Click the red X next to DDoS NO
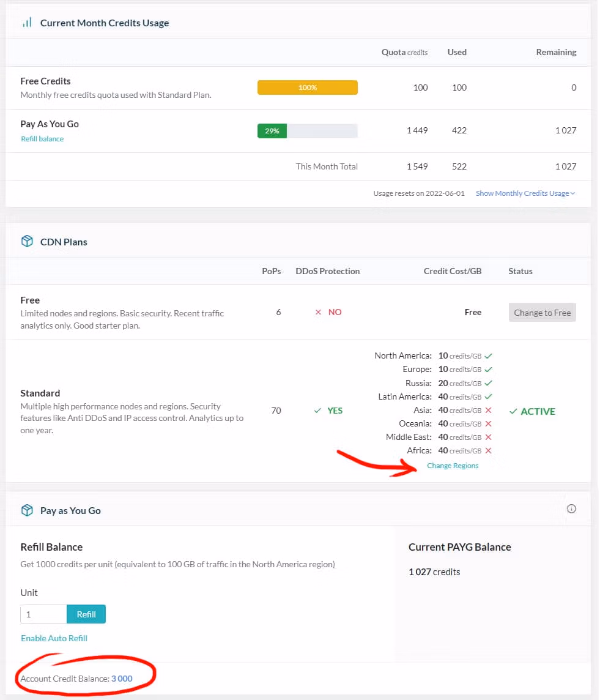 point(318,312)
